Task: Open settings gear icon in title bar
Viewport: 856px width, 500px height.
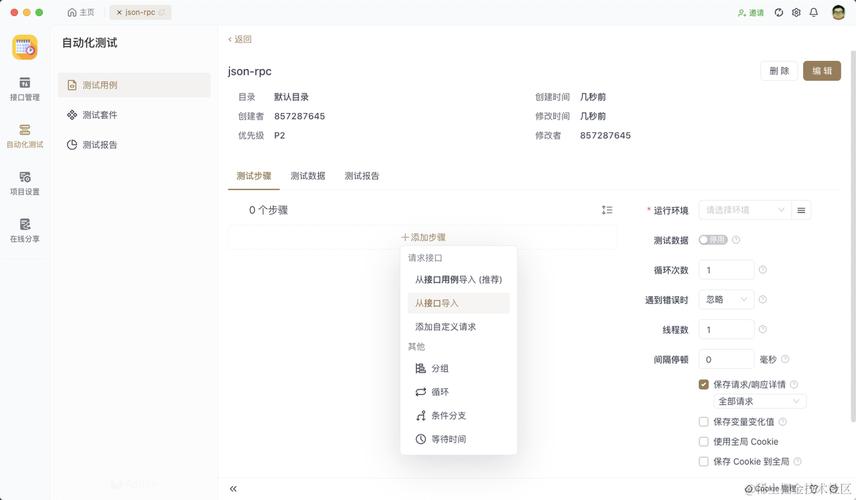Action: (796, 12)
